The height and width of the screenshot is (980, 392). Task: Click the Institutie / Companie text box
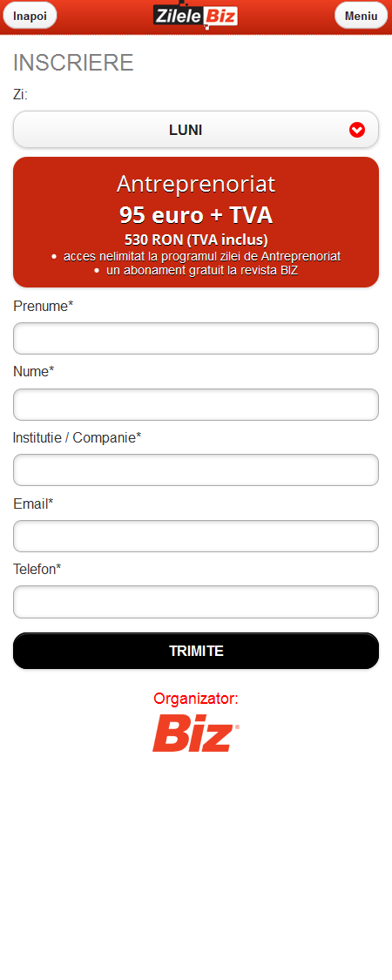196,470
